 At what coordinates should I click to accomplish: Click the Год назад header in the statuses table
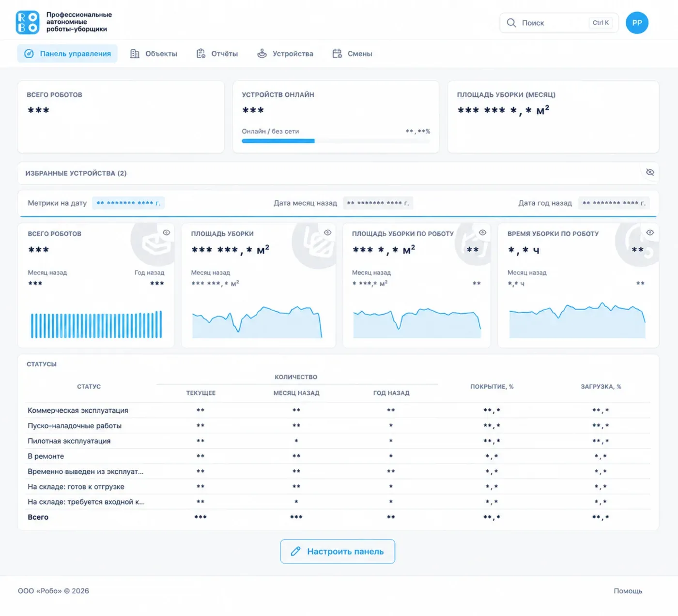coord(391,393)
